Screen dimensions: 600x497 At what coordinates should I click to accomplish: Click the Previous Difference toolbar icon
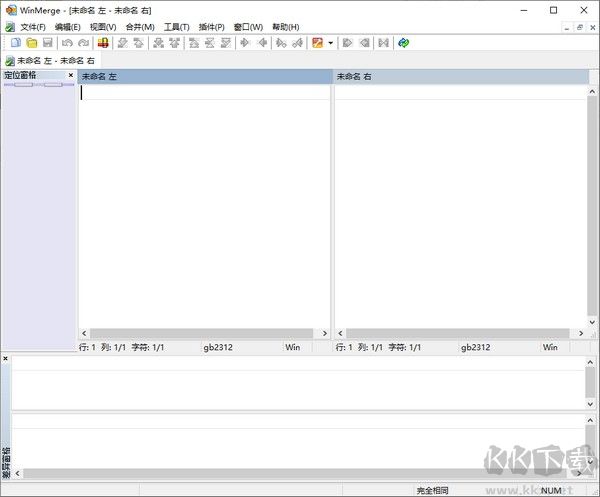tap(139, 43)
